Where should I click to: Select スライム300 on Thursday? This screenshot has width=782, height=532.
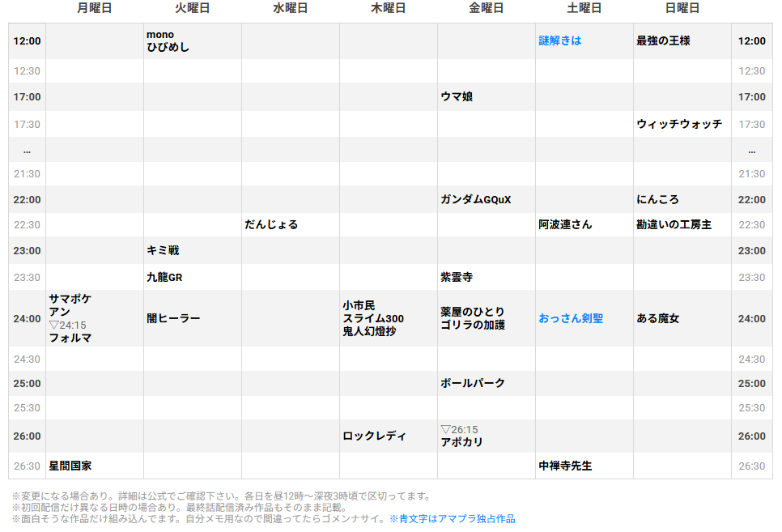pyautogui.click(x=372, y=318)
